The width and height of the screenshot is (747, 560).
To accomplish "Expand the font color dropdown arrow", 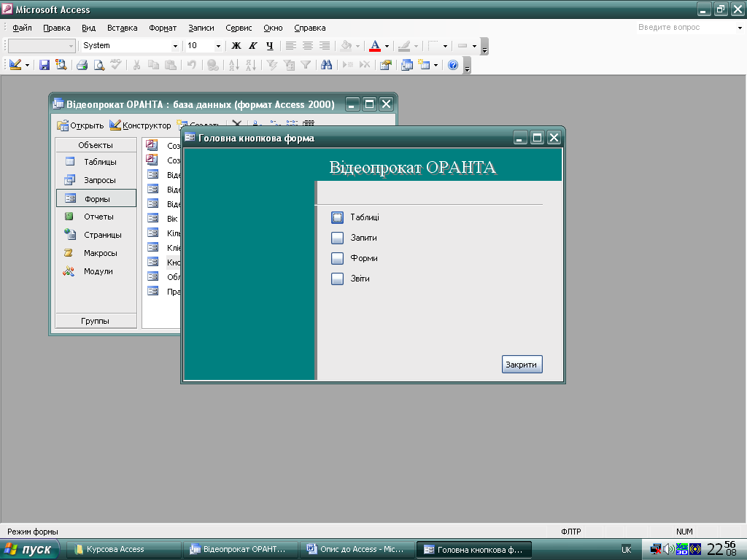I will [x=387, y=46].
